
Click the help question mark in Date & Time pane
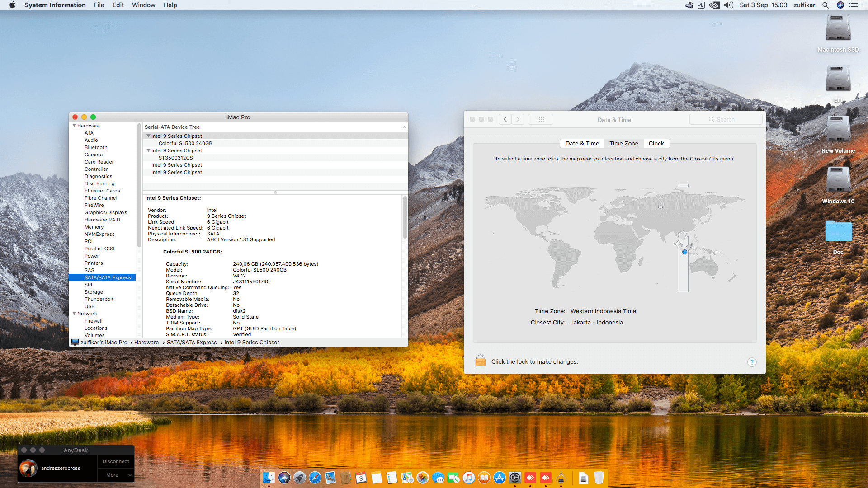pos(752,362)
